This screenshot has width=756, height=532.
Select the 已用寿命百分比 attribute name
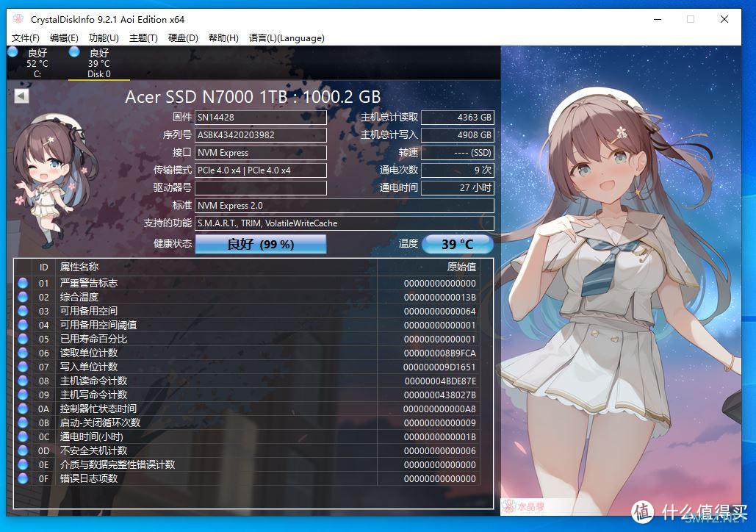click(x=93, y=339)
